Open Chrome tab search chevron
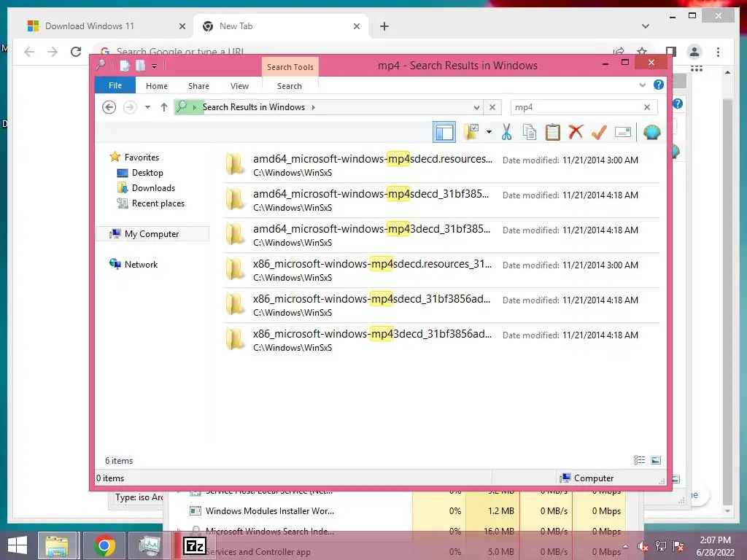 [x=645, y=26]
